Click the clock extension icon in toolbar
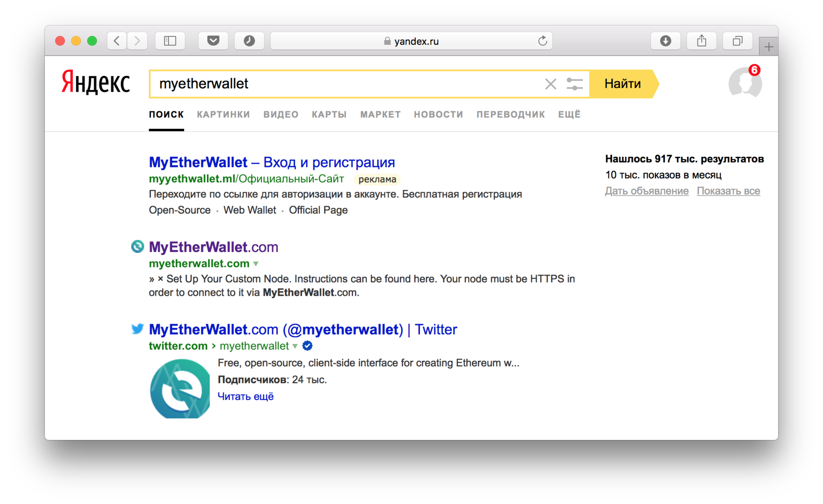 coord(249,41)
